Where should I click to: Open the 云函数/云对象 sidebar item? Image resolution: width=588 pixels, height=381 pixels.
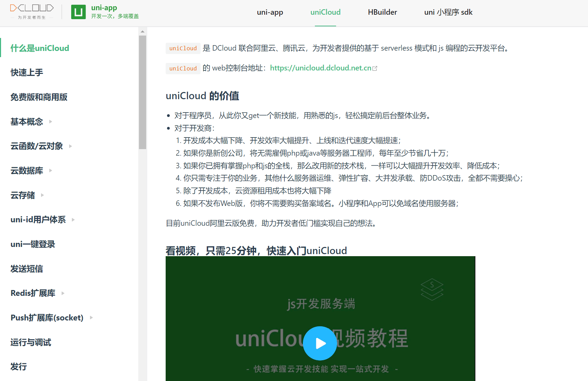tap(37, 146)
